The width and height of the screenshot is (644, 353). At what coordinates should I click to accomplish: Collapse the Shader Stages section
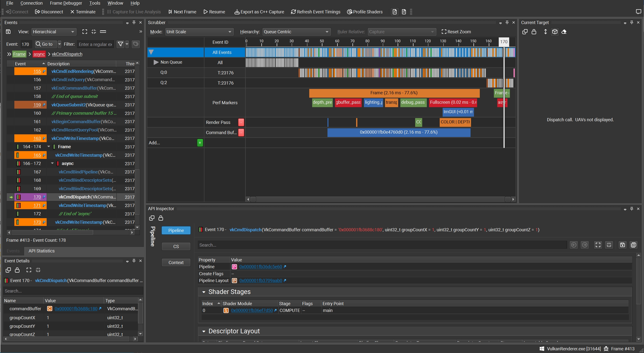pos(204,292)
